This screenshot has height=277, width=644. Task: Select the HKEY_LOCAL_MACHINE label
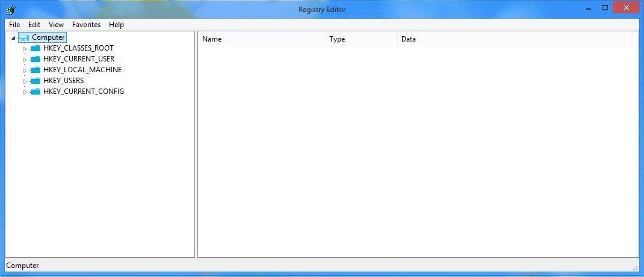(82, 70)
